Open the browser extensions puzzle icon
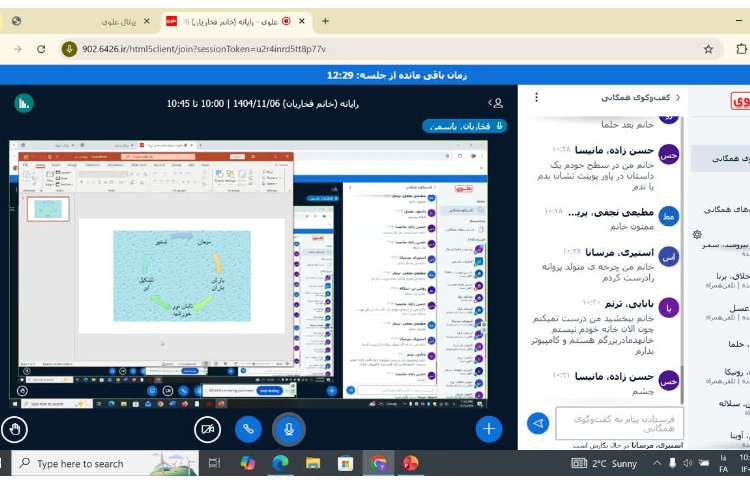The width and height of the screenshot is (750, 480). pyautogui.click(x=741, y=49)
